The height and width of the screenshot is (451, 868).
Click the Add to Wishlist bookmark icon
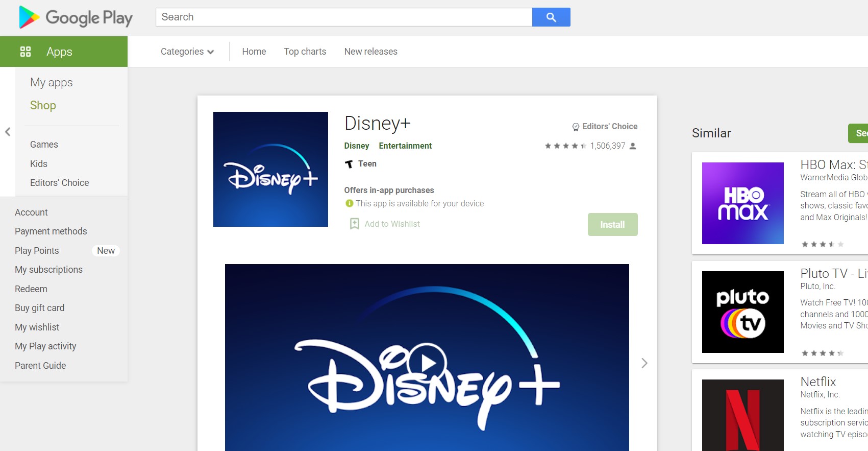354,224
